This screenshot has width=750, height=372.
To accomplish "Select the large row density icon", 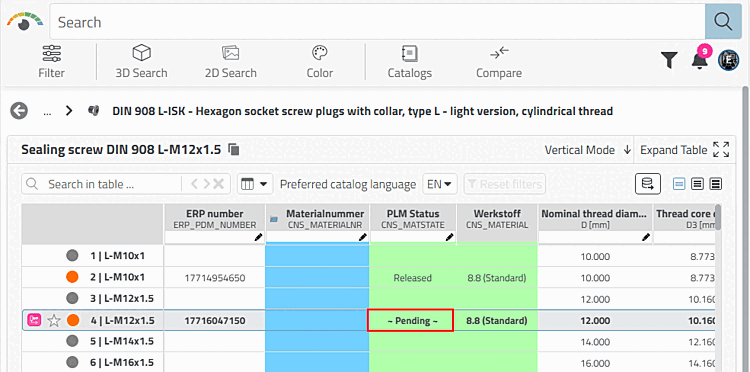I will [716, 184].
